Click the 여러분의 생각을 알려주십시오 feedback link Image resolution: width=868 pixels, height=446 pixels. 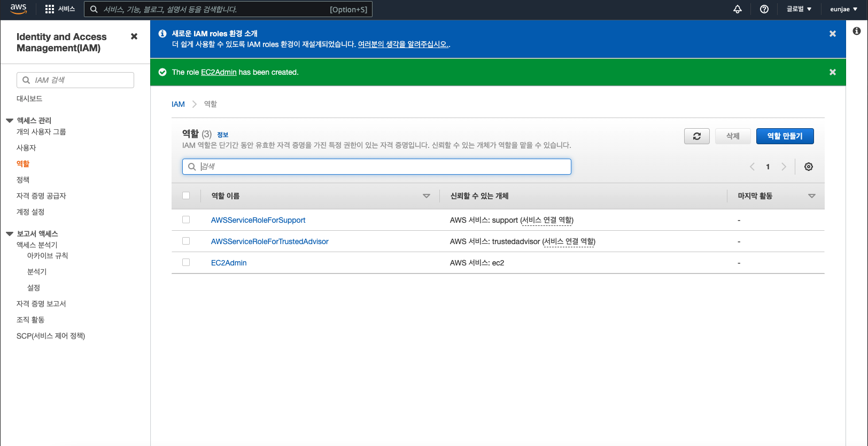(x=404, y=44)
